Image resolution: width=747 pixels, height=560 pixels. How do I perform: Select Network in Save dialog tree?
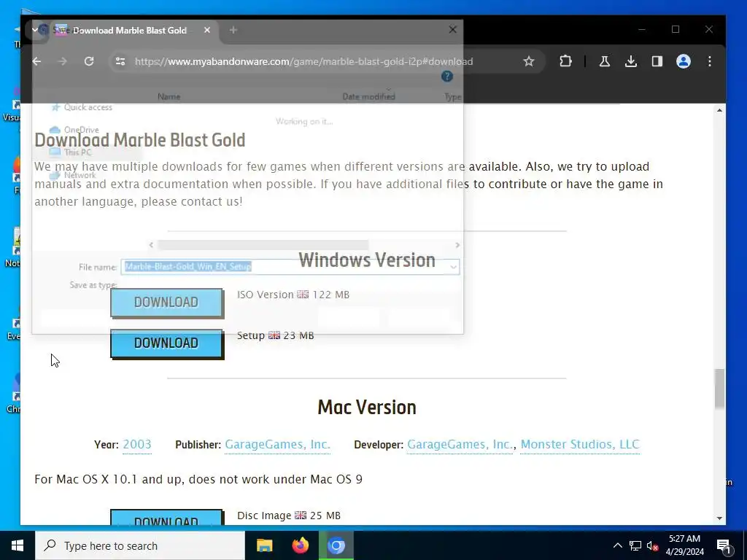pos(80,175)
